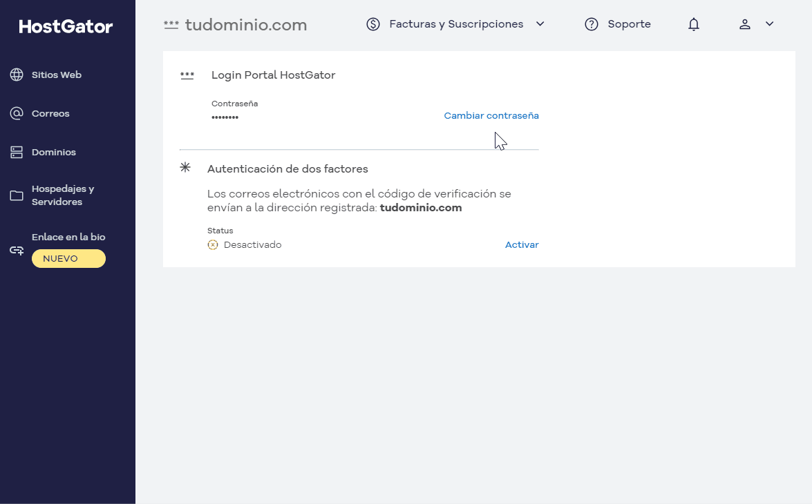Click the HostGator logo

point(66,26)
